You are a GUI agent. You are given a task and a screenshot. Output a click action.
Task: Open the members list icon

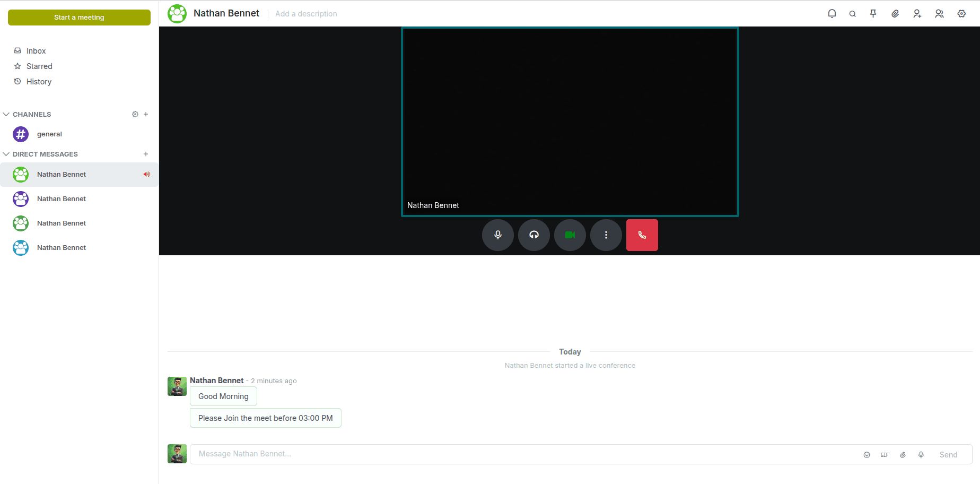(939, 13)
